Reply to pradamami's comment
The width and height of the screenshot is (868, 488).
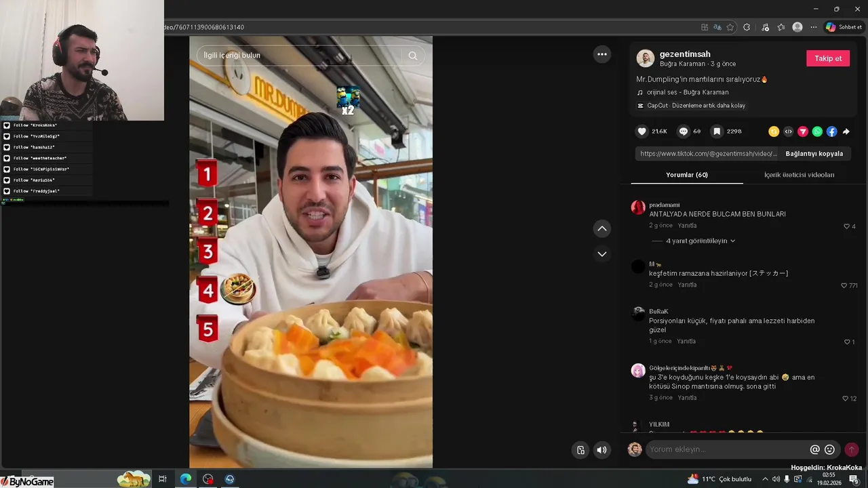[x=688, y=226]
